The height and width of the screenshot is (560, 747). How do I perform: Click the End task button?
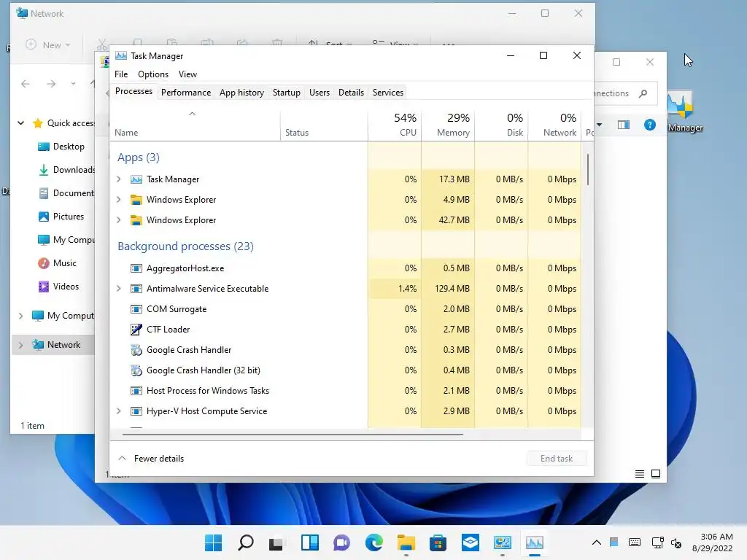(x=557, y=459)
